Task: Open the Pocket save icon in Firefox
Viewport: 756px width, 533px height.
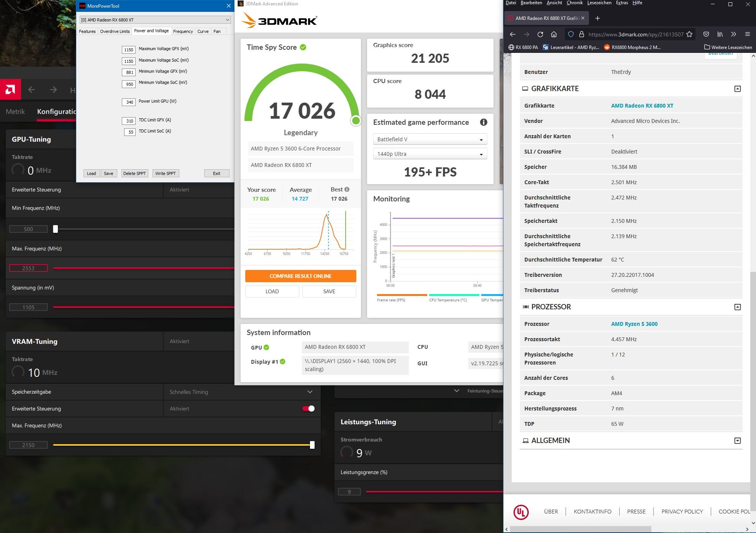Action: coord(706,34)
